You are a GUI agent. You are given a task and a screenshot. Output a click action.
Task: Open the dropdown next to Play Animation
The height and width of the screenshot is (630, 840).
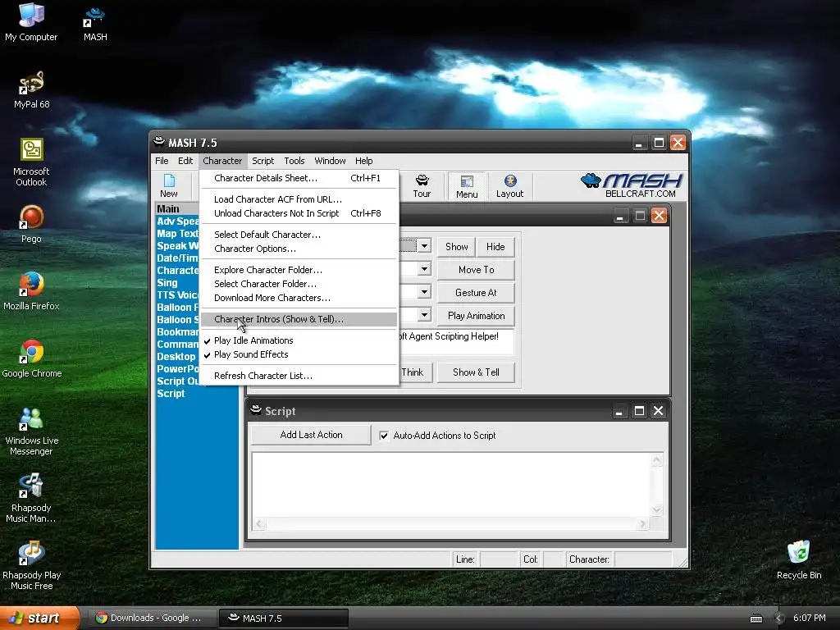coord(424,315)
